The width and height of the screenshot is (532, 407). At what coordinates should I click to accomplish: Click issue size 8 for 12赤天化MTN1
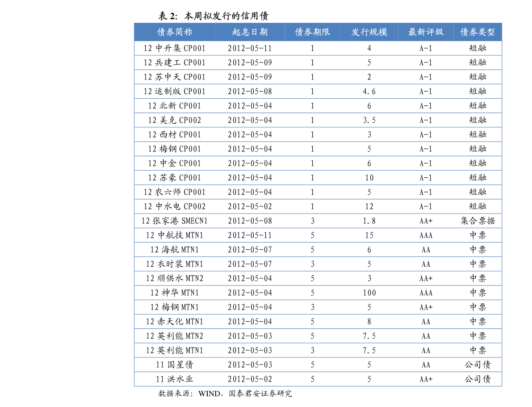pos(369,322)
